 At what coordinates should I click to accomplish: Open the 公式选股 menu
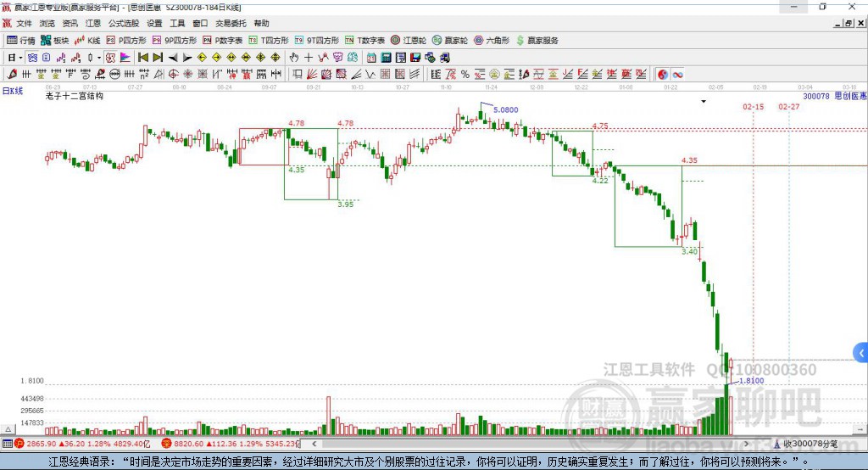[x=124, y=23]
